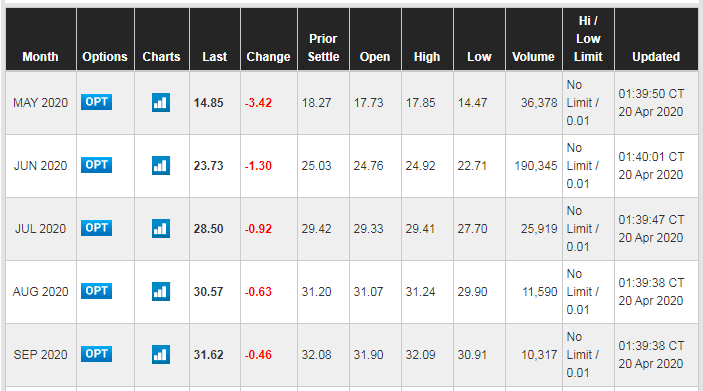Open the chart icon for AUG 2020

[x=161, y=291]
